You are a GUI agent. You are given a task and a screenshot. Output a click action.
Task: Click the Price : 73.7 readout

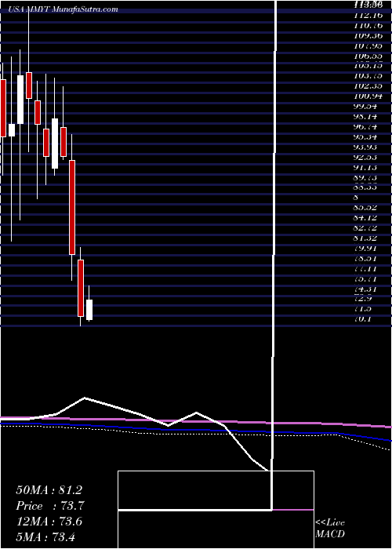(50, 506)
